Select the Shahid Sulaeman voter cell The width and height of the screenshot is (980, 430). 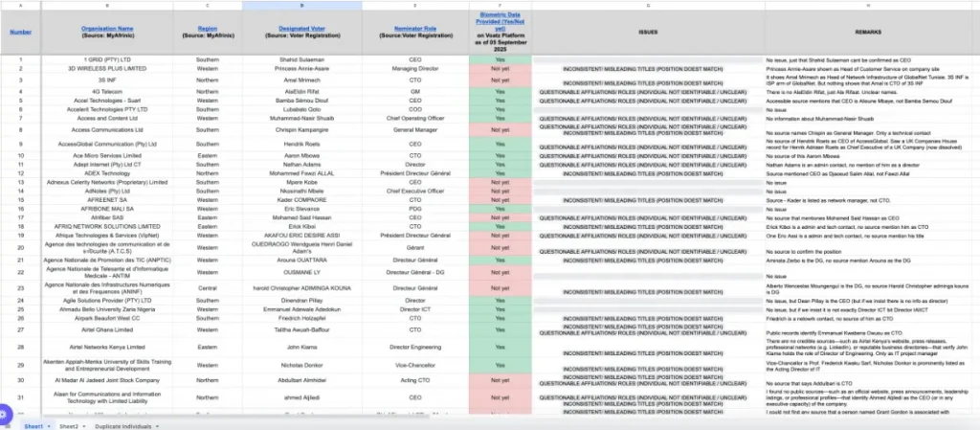pyautogui.click(x=301, y=60)
